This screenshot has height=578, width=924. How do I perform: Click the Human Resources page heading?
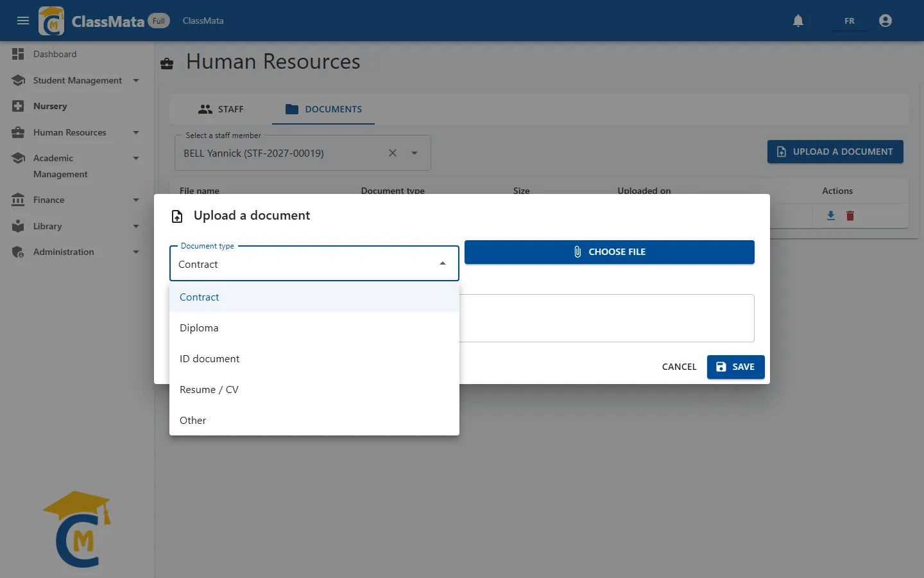(273, 62)
